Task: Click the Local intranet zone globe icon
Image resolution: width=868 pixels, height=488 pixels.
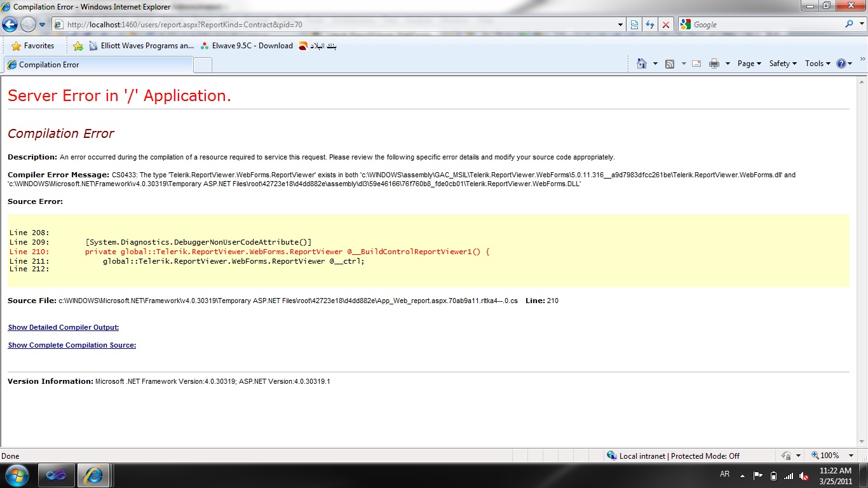Action: [611, 456]
